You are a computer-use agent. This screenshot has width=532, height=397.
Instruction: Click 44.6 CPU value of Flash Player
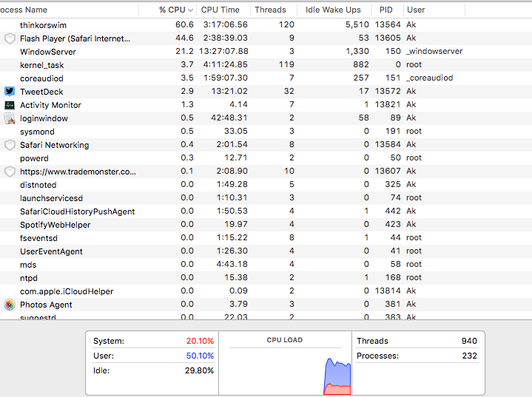[184, 38]
